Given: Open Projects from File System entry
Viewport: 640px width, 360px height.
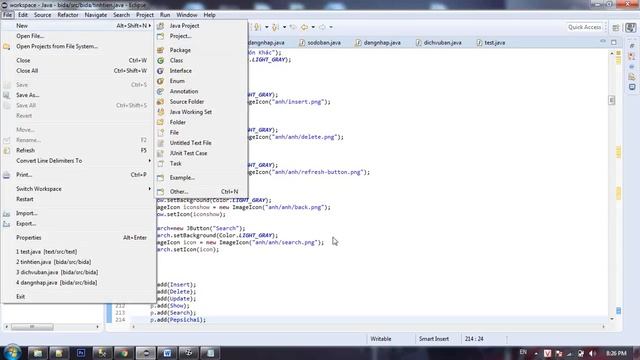Looking at the screenshot, I should (57, 46).
